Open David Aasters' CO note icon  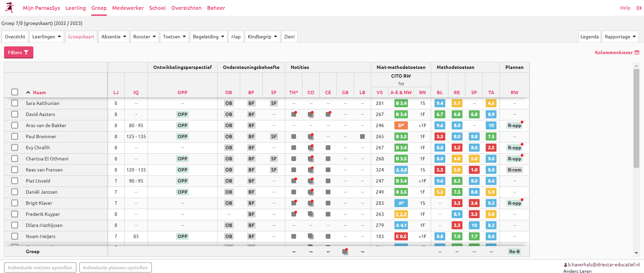(x=311, y=114)
